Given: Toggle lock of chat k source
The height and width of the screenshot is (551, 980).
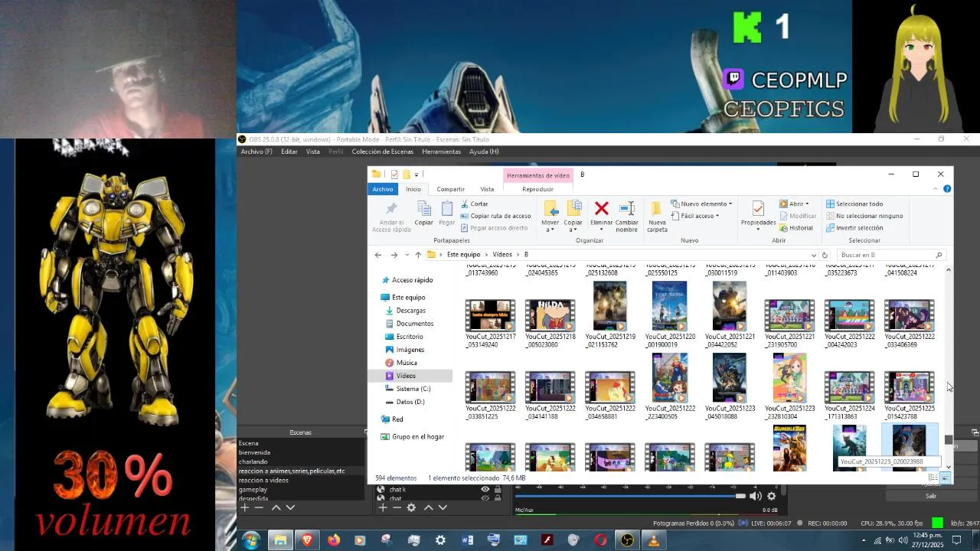Looking at the screenshot, I should (x=498, y=489).
